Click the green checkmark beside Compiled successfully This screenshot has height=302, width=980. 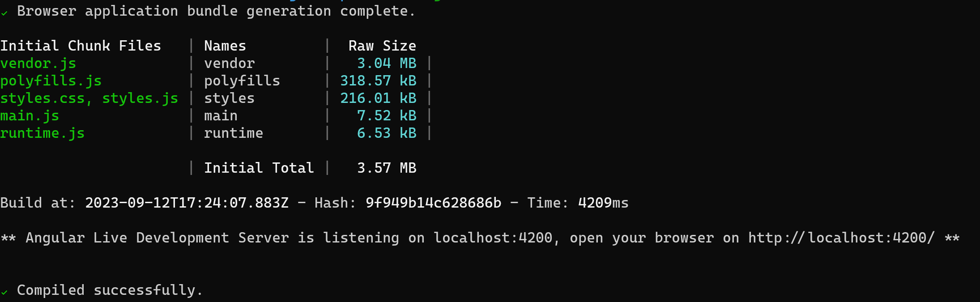[4, 293]
